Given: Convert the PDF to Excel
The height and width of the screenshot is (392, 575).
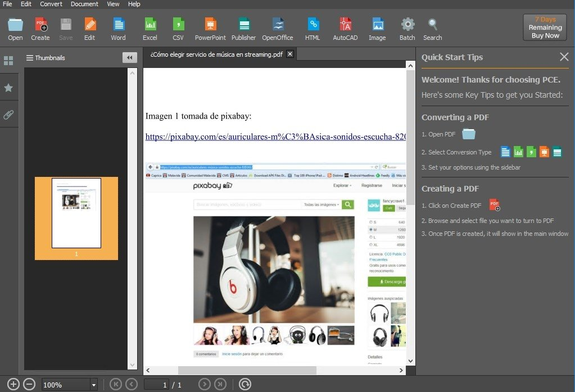Looking at the screenshot, I should click(x=150, y=29).
